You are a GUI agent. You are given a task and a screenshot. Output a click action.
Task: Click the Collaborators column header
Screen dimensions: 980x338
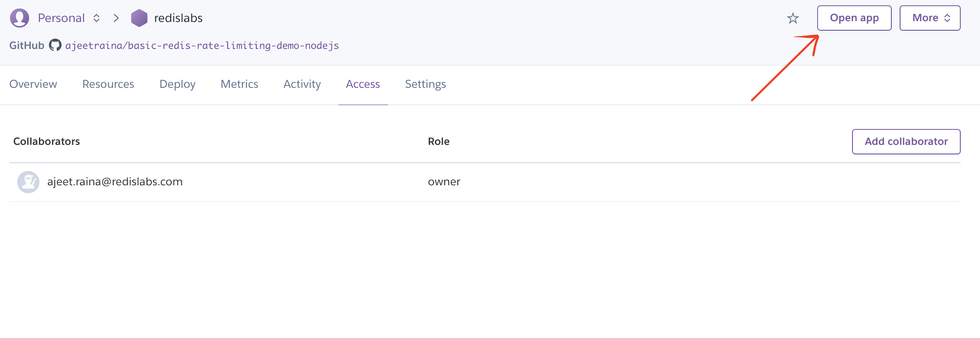(47, 142)
